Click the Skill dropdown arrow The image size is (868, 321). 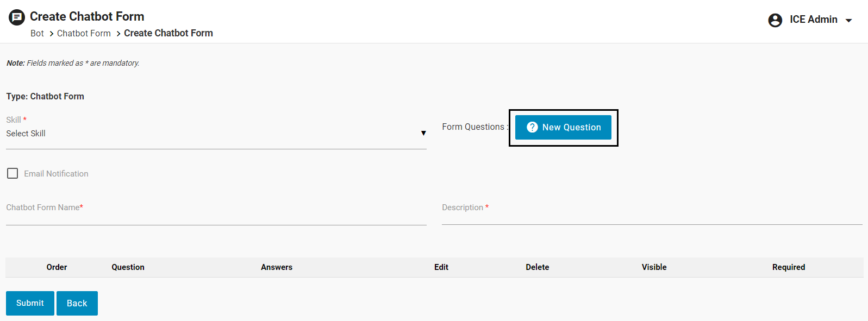[423, 134]
